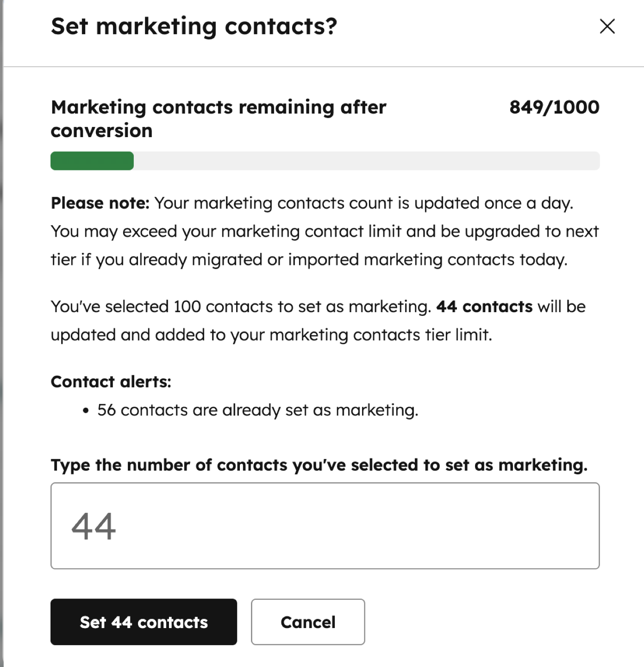
Task: Cancel the marketing contacts update
Action: pyautogui.click(x=307, y=622)
